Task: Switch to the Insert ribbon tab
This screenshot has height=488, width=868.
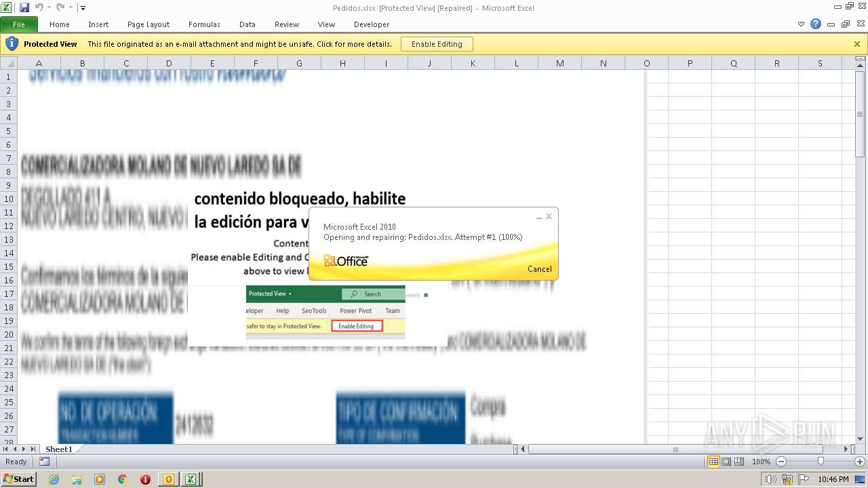Action: click(98, 24)
